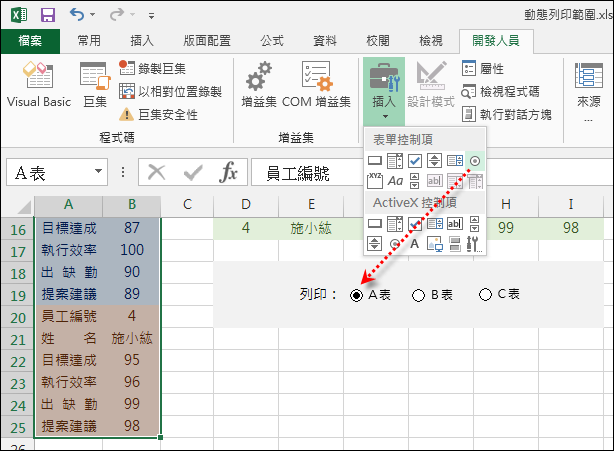The height and width of the screenshot is (451, 614).
Task: Select ActiveX Scroll Bar icon
Action: point(474,224)
